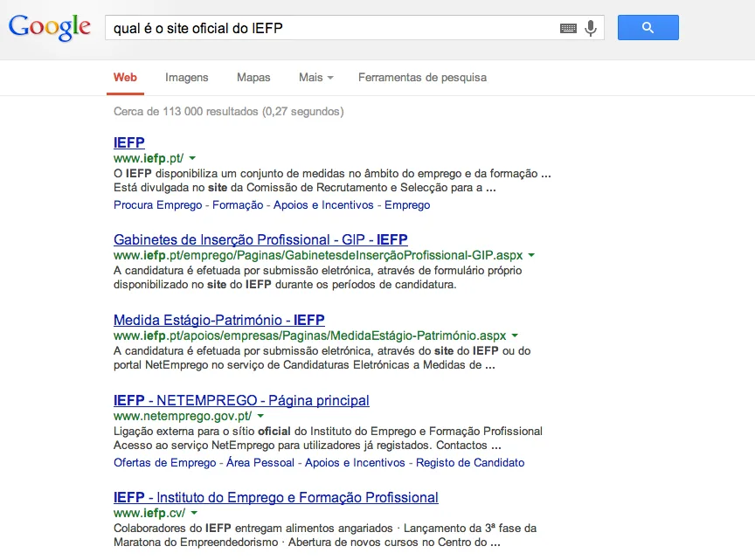755x560 pixels.
Task: Open the Registo de Candidato sitelink
Action: [470, 463]
